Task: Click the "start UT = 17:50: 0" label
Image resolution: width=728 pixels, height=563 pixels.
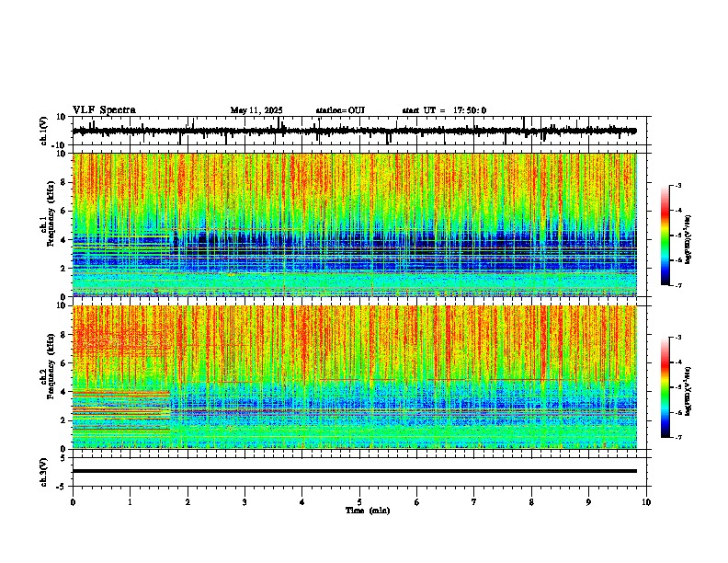Action: pyautogui.click(x=444, y=110)
